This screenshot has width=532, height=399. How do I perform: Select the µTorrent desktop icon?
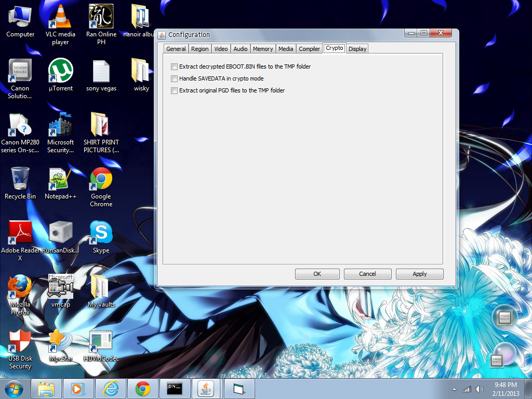tap(60, 75)
